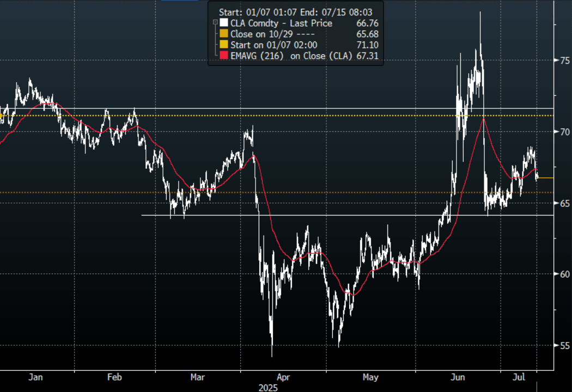Image resolution: width=572 pixels, height=392 pixels.
Task: Click the yellow Start on 01/07 swatch
Action: point(224,45)
